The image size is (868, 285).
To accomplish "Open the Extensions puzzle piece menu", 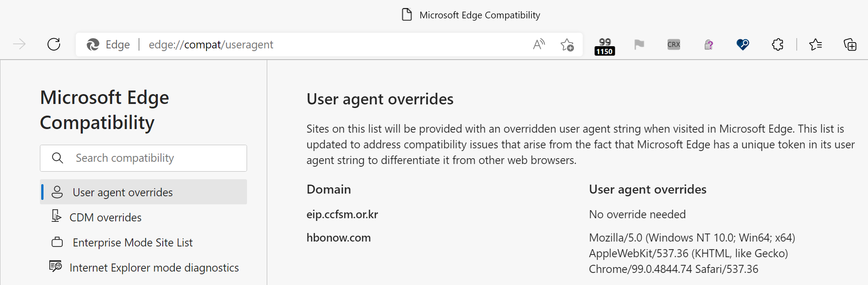I will [x=777, y=44].
